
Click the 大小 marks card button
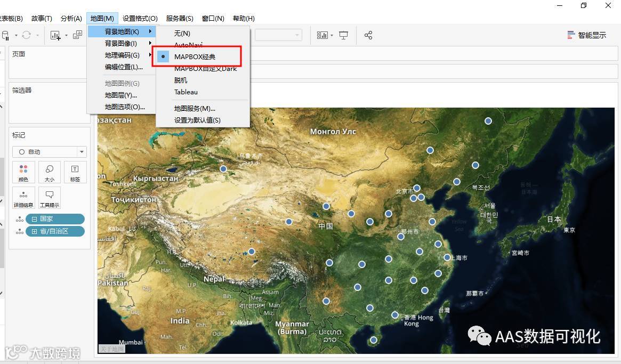(x=50, y=172)
